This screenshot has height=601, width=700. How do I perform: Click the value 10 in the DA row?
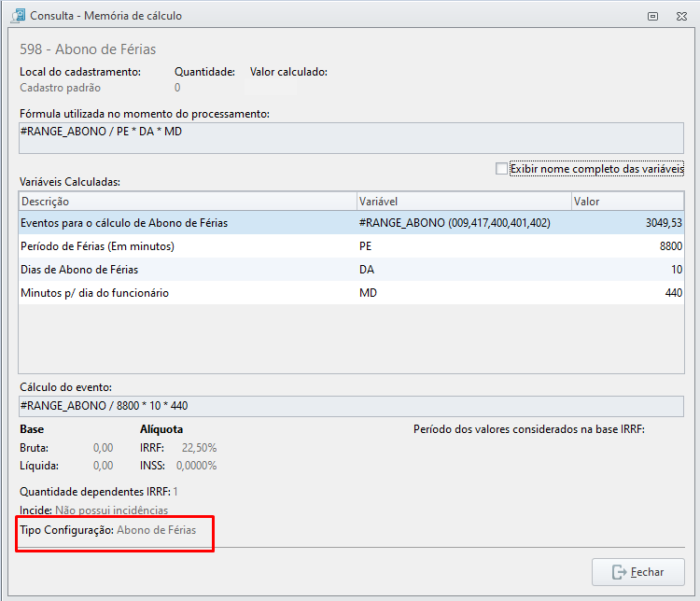click(x=677, y=270)
